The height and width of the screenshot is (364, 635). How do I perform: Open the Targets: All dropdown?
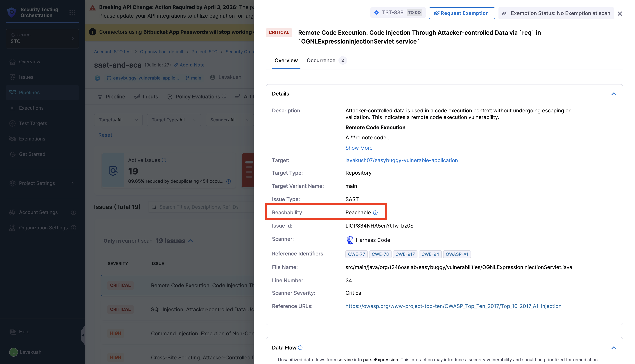point(118,120)
